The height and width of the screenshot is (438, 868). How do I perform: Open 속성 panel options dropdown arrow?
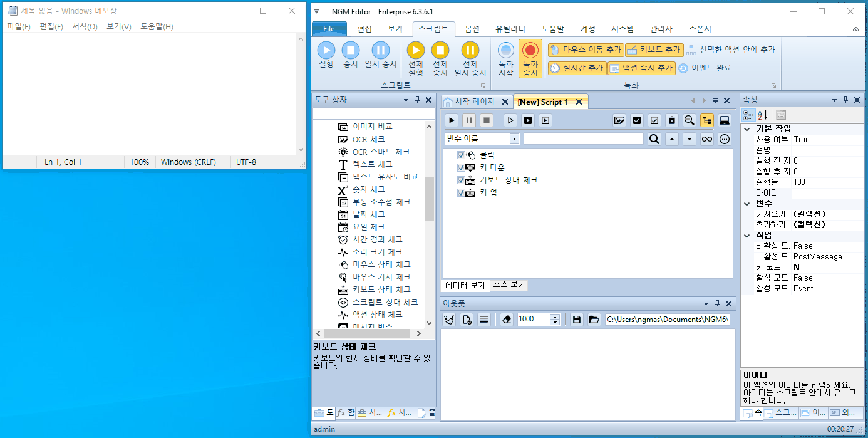834,100
